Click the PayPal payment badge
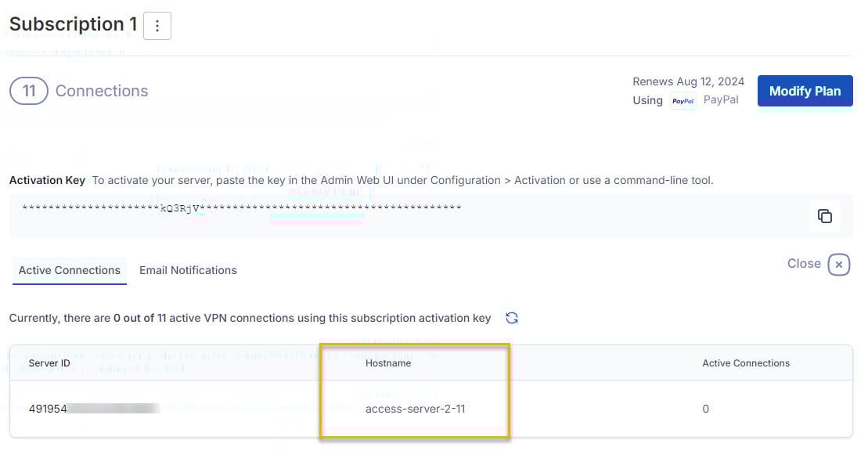The height and width of the screenshot is (451, 868). pyautogui.click(x=683, y=100)
